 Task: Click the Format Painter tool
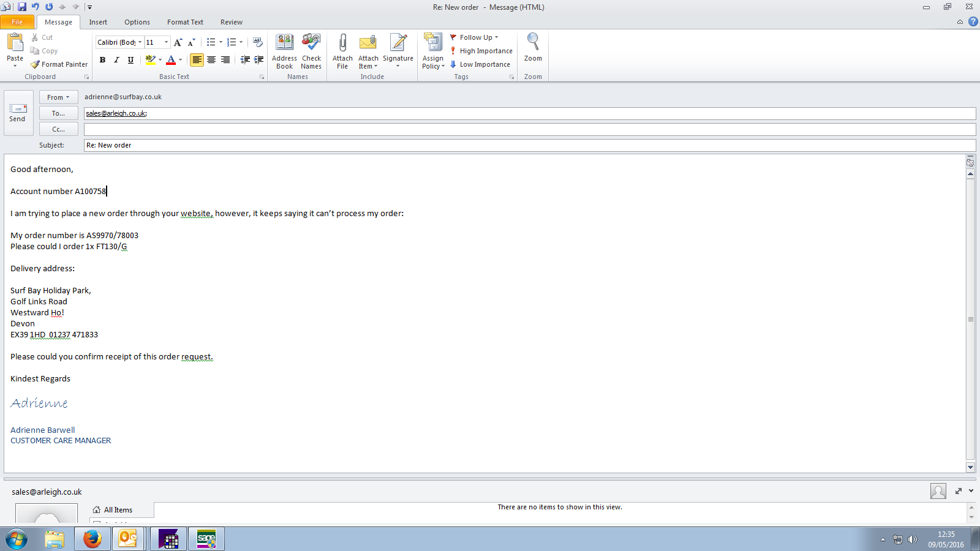[x=59, y=64]
